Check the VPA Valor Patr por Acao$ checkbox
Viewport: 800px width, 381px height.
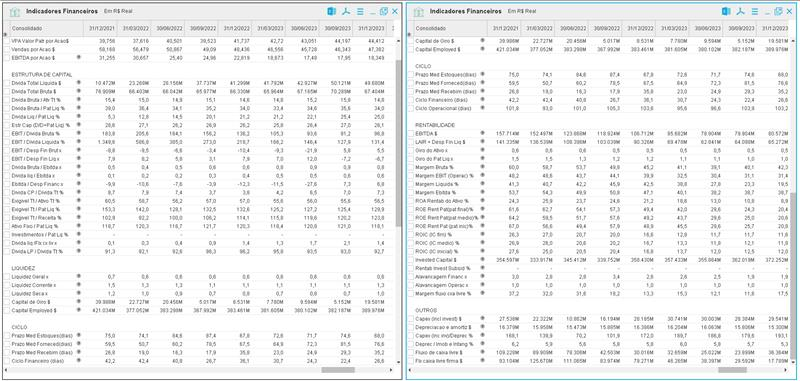click(7, 40)
